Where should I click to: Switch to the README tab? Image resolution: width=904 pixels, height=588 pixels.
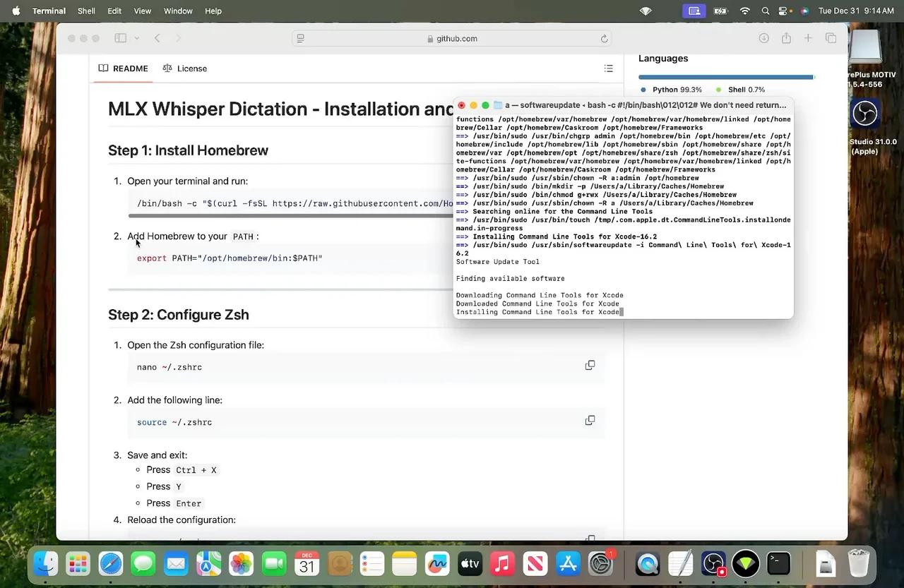[x=123, y=68]
